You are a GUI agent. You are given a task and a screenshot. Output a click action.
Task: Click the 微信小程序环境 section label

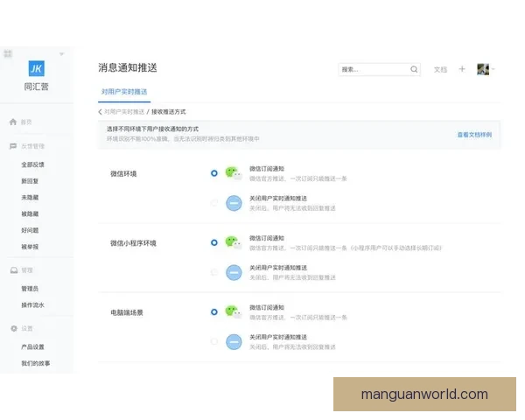point(133,243)
